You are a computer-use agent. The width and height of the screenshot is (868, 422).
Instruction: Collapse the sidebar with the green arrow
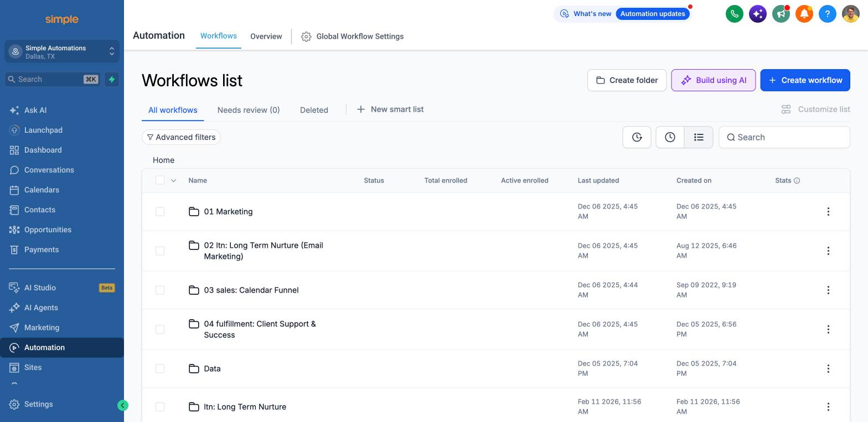pos(123,405)
